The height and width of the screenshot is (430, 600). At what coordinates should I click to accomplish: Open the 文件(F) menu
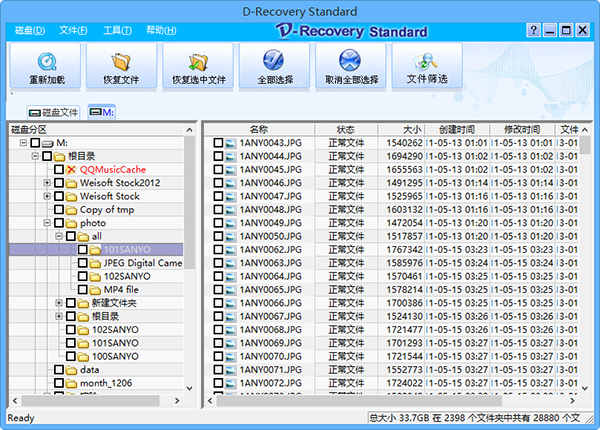click(x=73, y=30)
